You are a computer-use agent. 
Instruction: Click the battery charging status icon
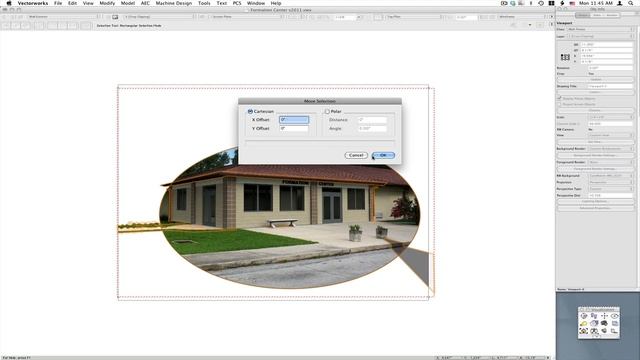[562, 3]
